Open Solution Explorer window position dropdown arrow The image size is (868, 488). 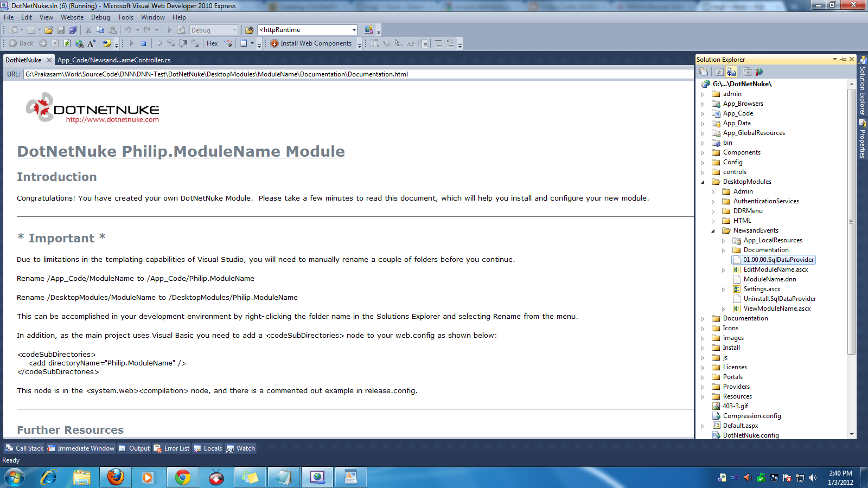pos(835,60)
